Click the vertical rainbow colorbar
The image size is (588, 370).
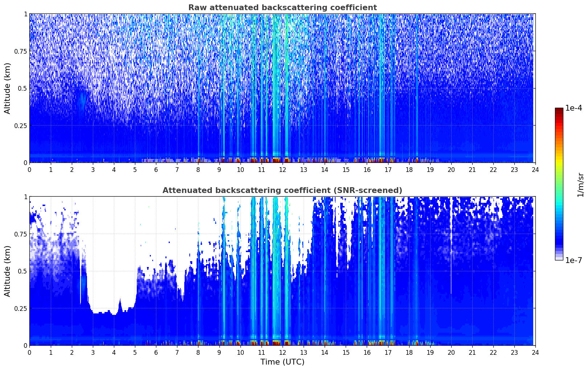559,184
